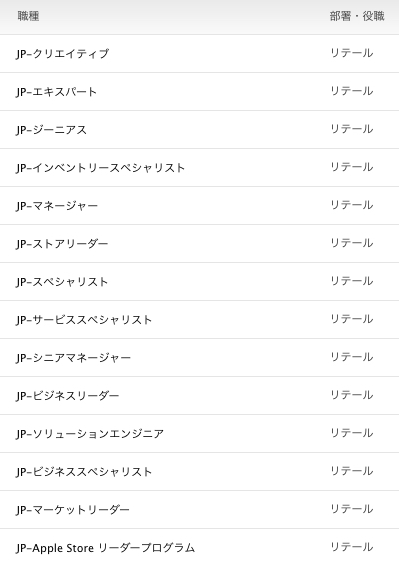Click リテール beside JP-ソリューションエンジニア

[x=351, y=433]
